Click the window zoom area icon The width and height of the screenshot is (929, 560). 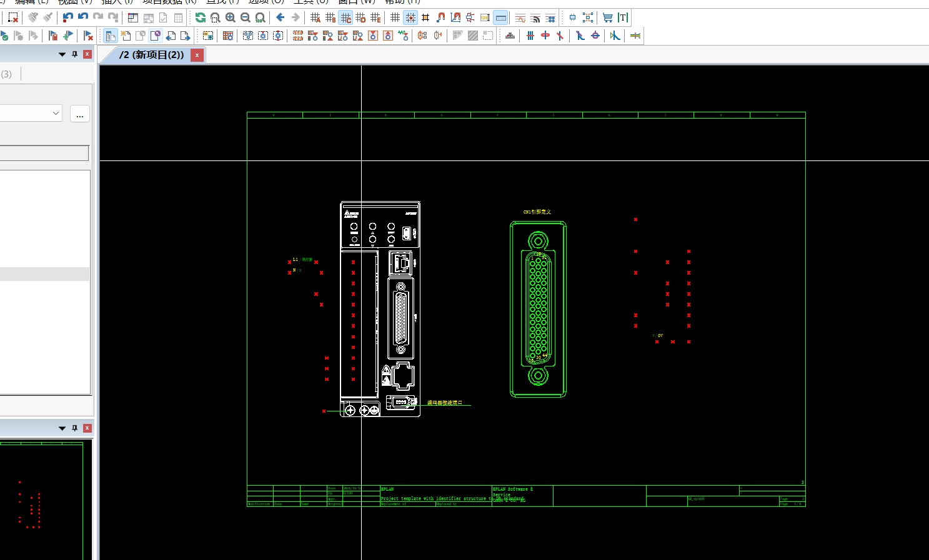click(x=216, y=18)
